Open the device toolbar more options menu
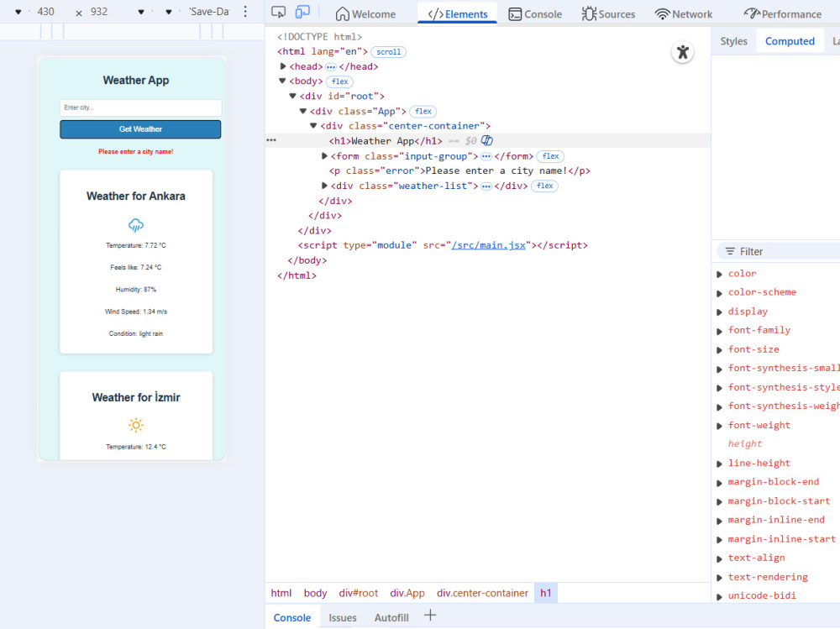 pyautogui.click(x=245, y=12)
